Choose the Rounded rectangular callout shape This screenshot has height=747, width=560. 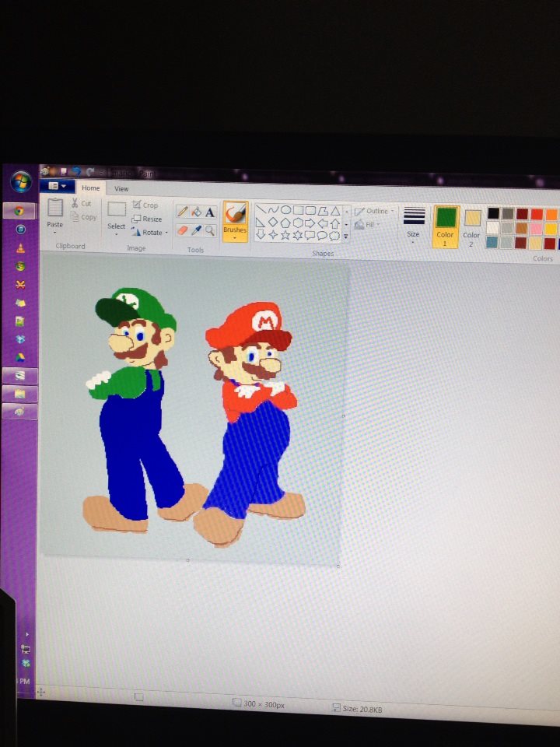coord(310,235)
